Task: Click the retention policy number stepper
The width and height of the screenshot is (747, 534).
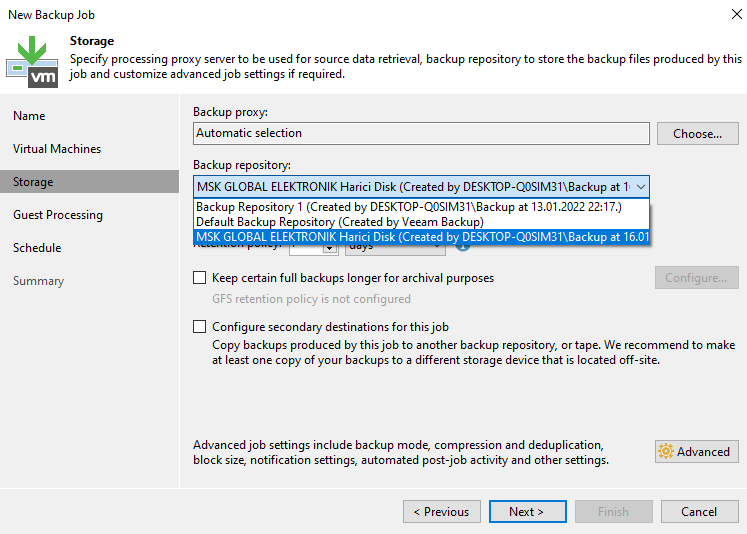Action: pos(329,249)
